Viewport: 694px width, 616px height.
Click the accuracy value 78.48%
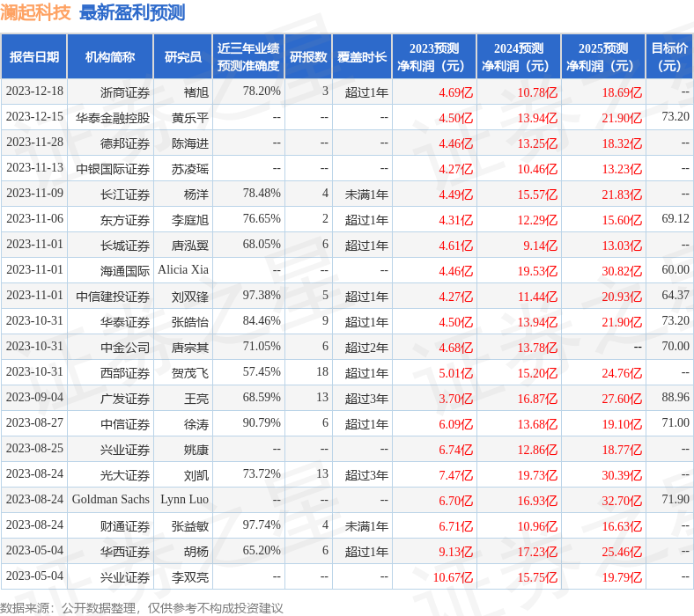262,194
